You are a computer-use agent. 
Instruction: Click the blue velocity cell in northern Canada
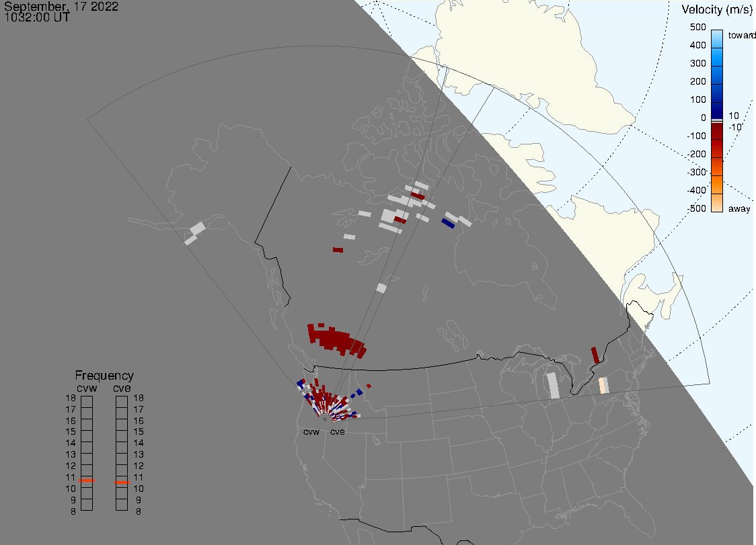pyautogui.click(x=449, y=223)
